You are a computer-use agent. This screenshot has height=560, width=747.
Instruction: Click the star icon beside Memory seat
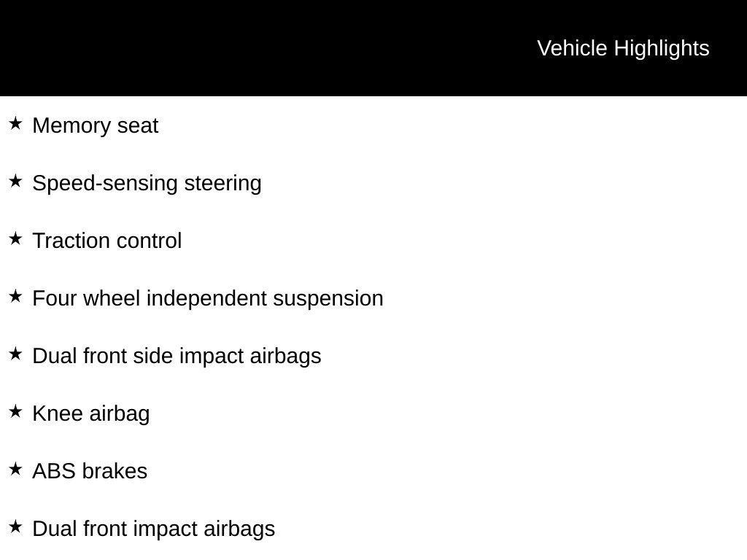(15, 123)
